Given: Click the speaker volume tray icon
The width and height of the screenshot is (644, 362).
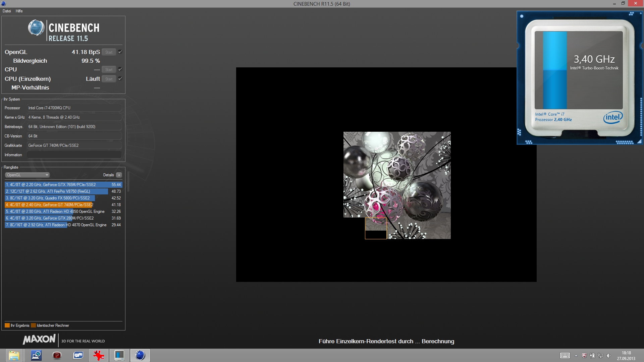Looking at the screenshot, I should (608, 356).
